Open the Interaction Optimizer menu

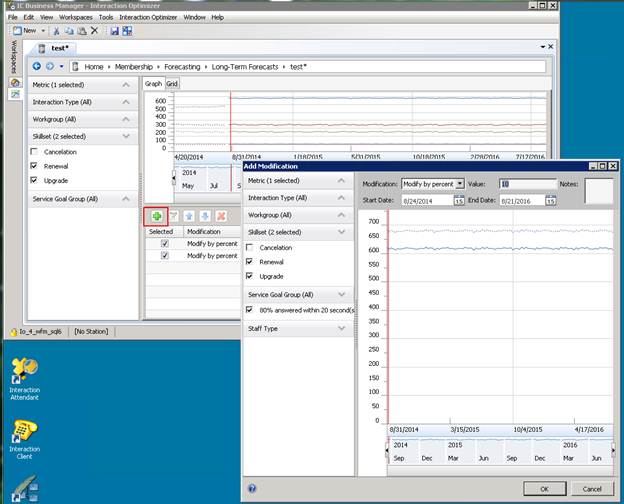tap(149, 17)
